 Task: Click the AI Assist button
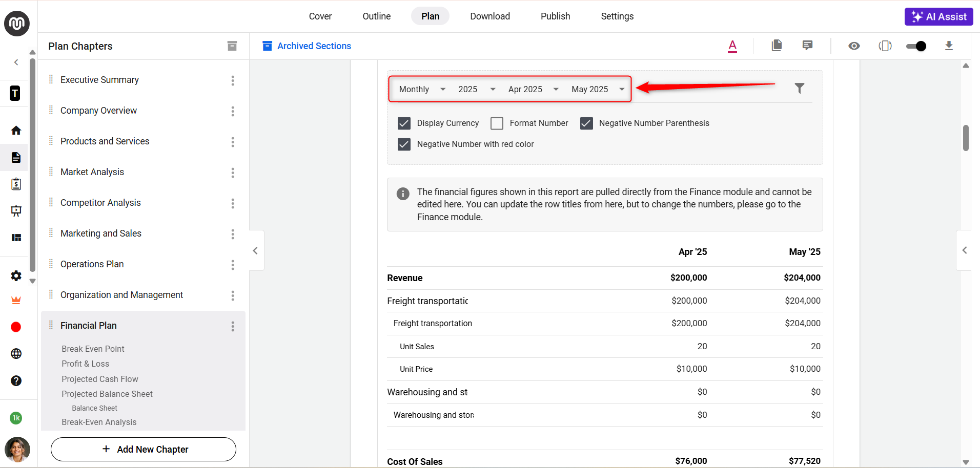[x=938, y=16]
